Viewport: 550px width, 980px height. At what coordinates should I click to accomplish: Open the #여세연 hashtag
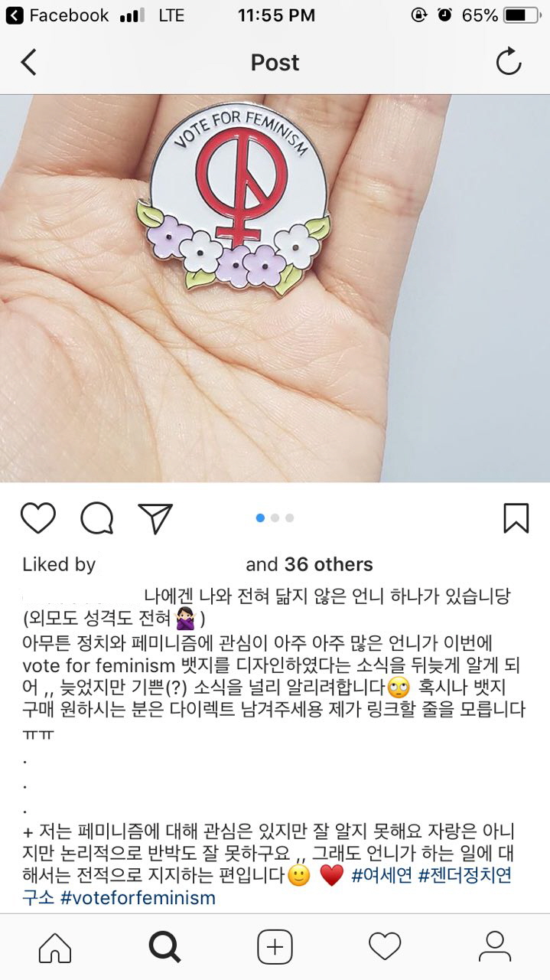point(382,875)
